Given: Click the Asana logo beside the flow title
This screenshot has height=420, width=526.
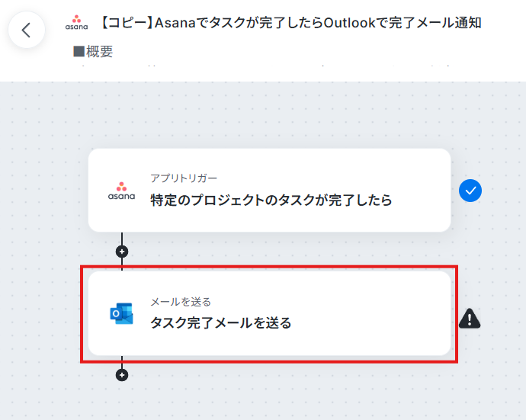Looking at the screenshot, I should pyautogui.click(x=76, y=23).
